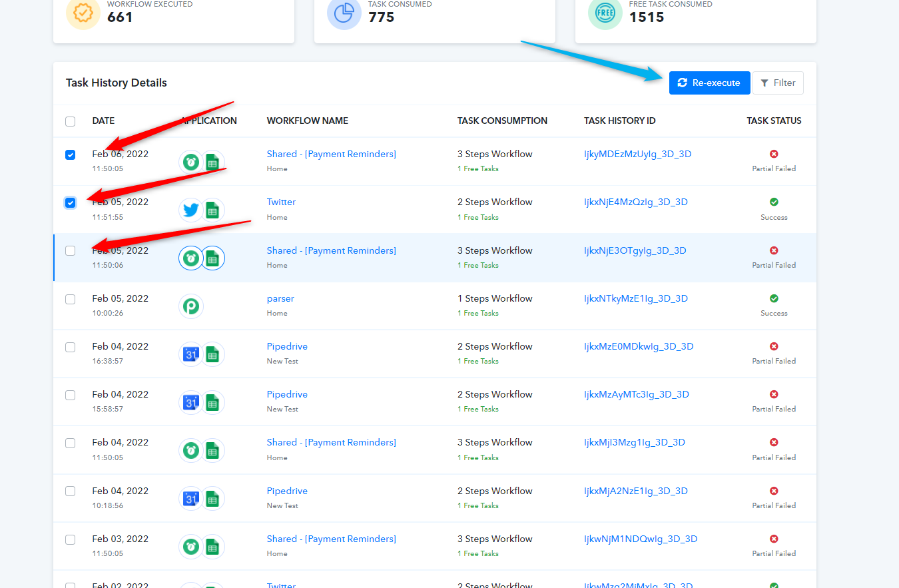Click Google Calendar icon in Feb 04 16:38:57 row
This screenshot has width=899, height=588.
(x=191, y=354)
